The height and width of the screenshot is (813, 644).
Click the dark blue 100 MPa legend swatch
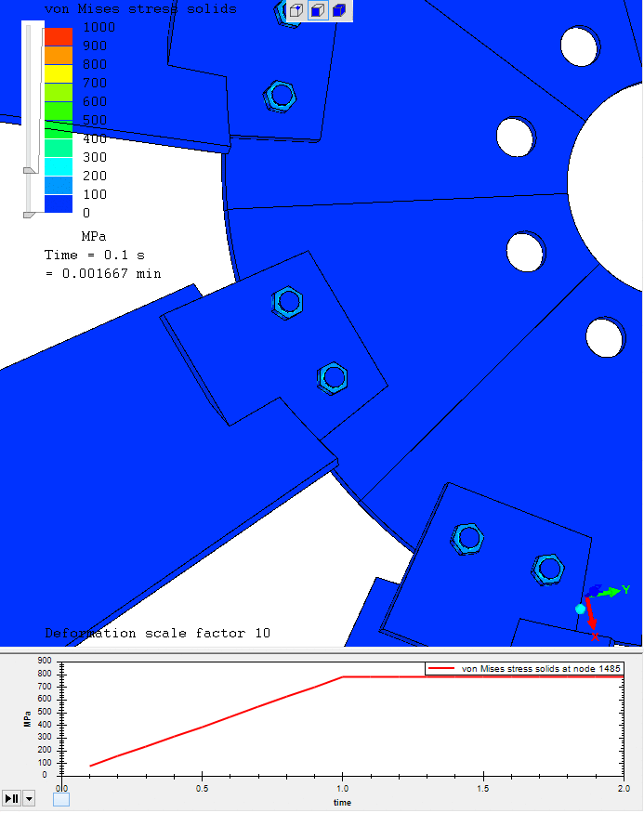58,203
